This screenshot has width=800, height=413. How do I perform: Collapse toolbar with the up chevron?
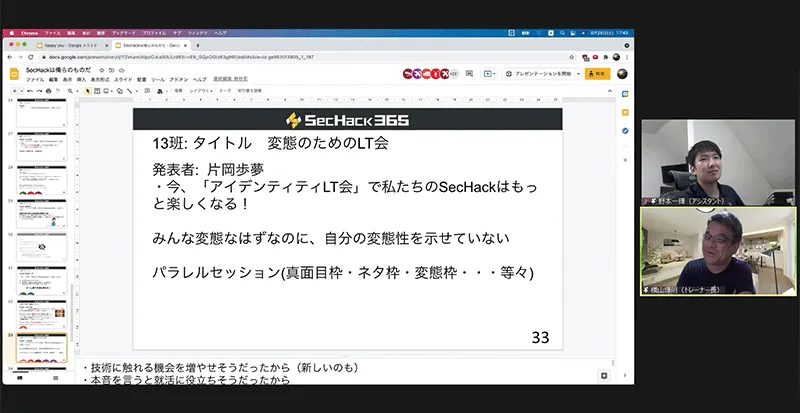click(610, 91)
